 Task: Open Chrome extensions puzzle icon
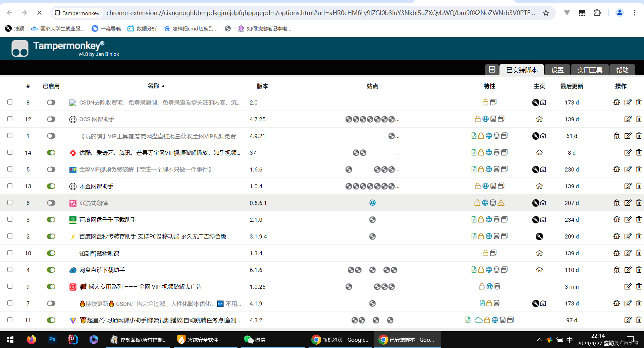597,13
